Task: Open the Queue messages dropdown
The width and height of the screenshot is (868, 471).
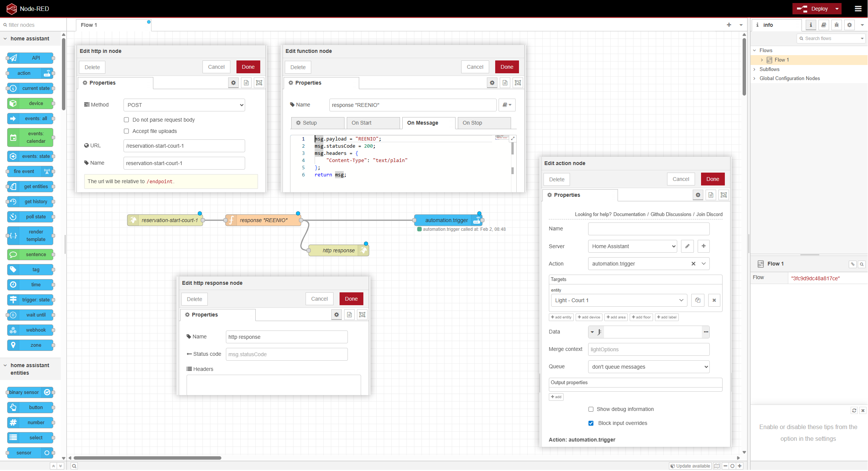Action: pos(649,367)
